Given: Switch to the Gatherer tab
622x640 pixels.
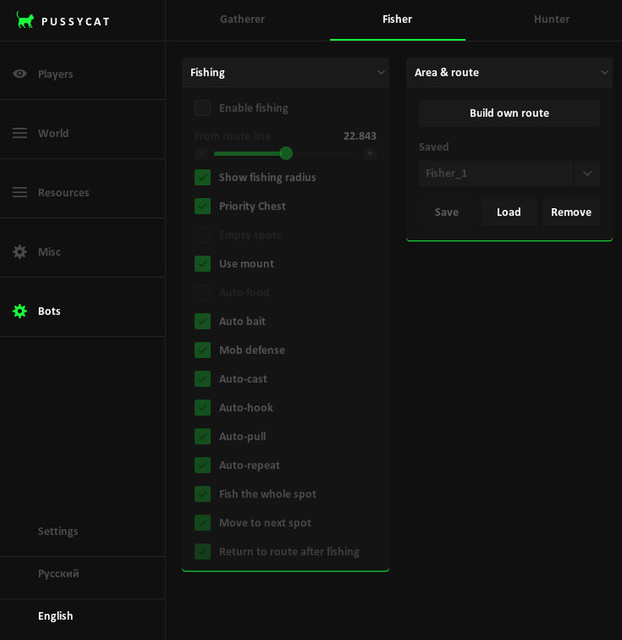Looking at the screenshot, I should 242,19.
